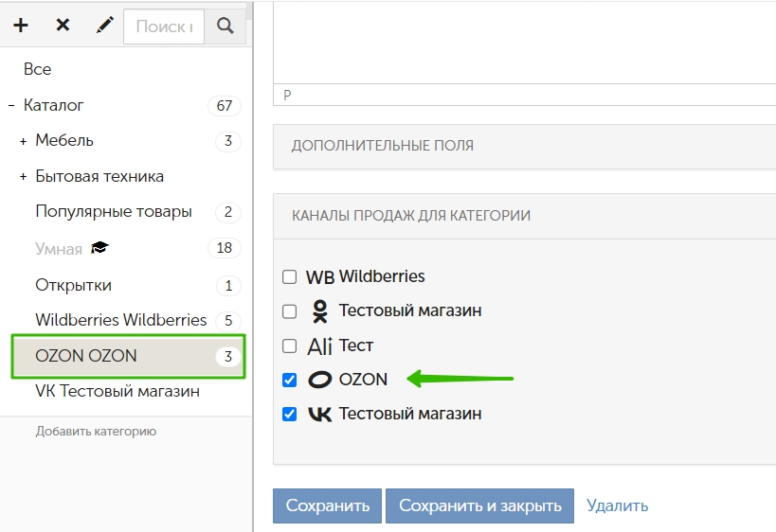Expand the ДОПОЛНИТЕЛЬНЫЕ ПОЛЯ section
This screenshot has height=532, width=776.
tap(525, 146)
